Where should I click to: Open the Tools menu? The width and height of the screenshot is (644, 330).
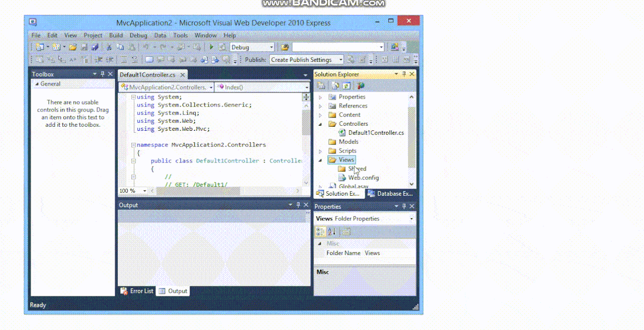pyautogui.click(x=181, y=35)
